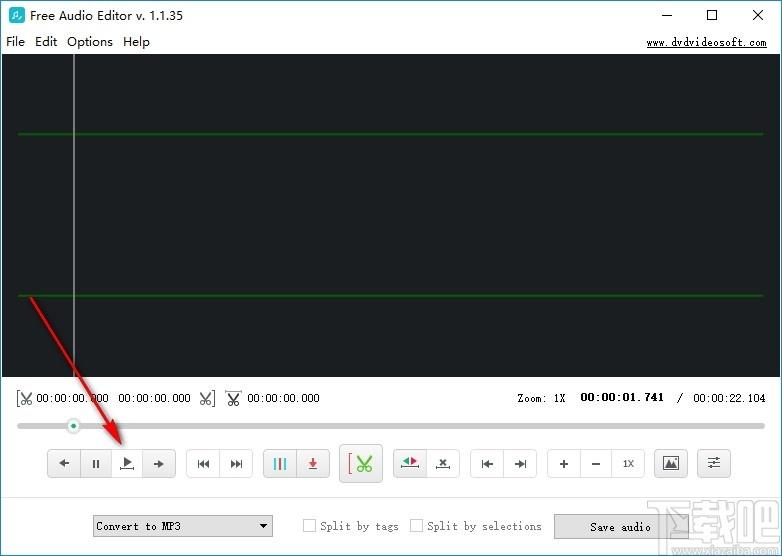Pause audio playback
Viewport: 782px width, 556px height.
pyautogui.click(x=96, y=464)
